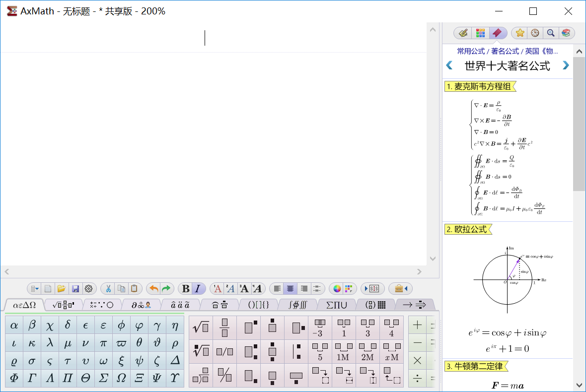This screenshot has height=392, width=586.
Task: Select the bookmark formulas panel
Action: coord(498,33)
